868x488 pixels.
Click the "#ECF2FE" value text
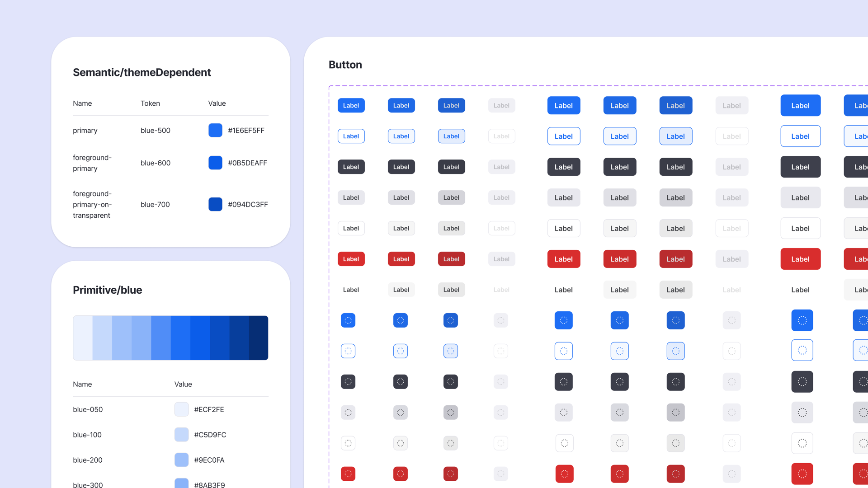click(x=209, y=410)
